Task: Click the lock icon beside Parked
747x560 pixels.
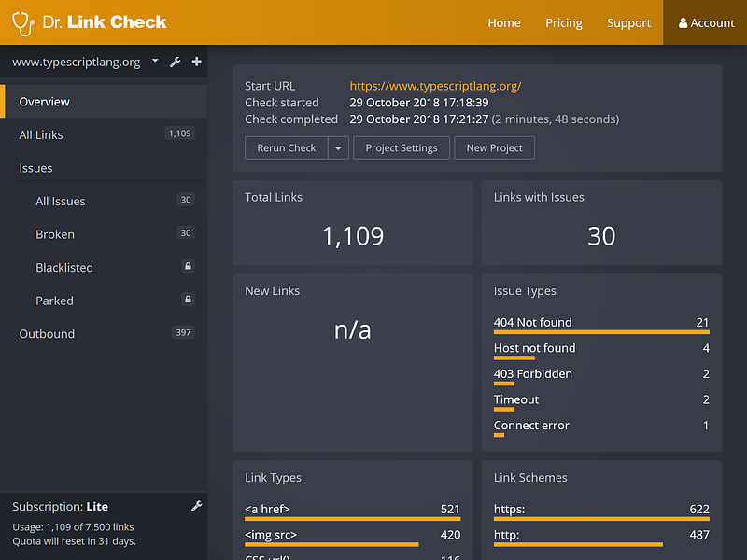Action: (188, 300)
